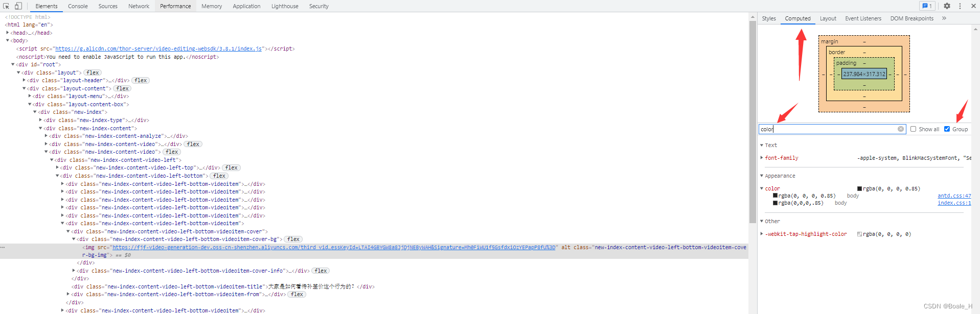The image size is (980, 314).
Task: Select the videoitem-title div line
Action: pyautogui.click(x=223, y=286)
